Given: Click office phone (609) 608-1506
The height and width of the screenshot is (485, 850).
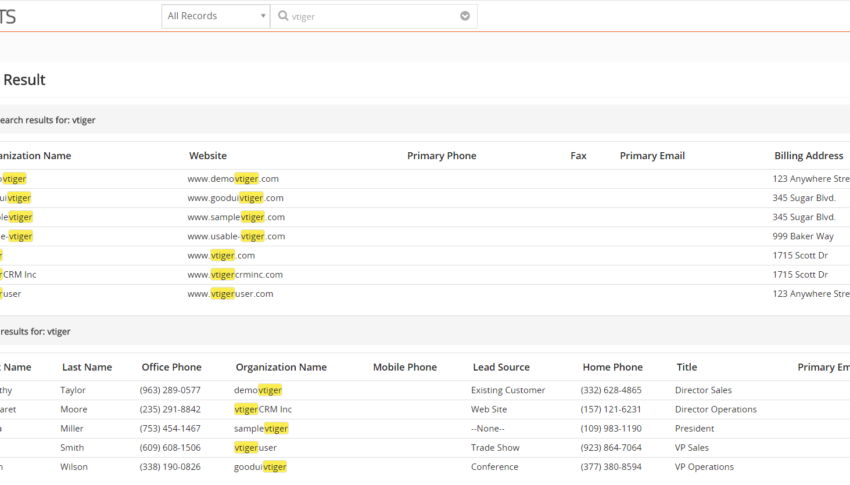Looking at the screenshot, I should pos(170,448).
